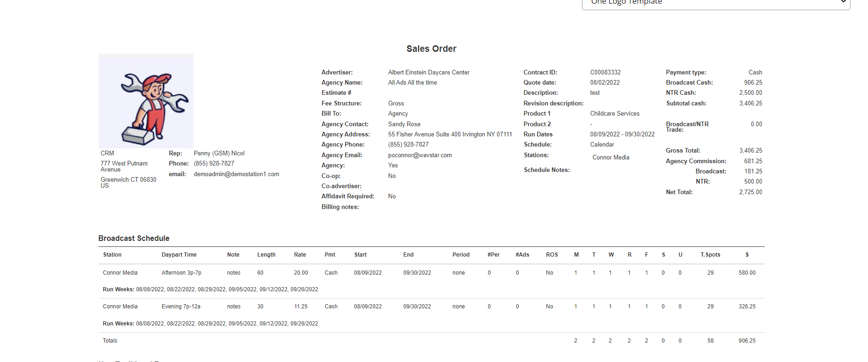
Task: Click the Sales Order heading
Action: (x=431, y=49)
